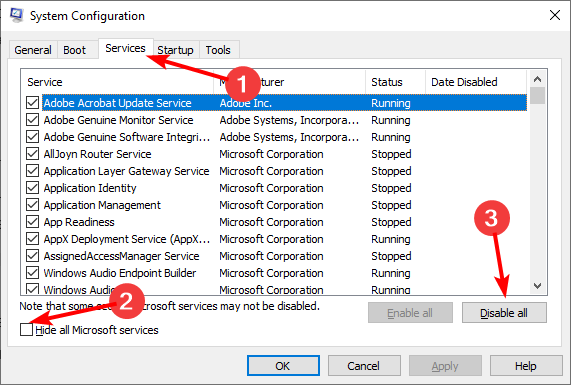
Task: Toggle AppX Deployment Service checkbox
Action: click(x=32, y=239)
